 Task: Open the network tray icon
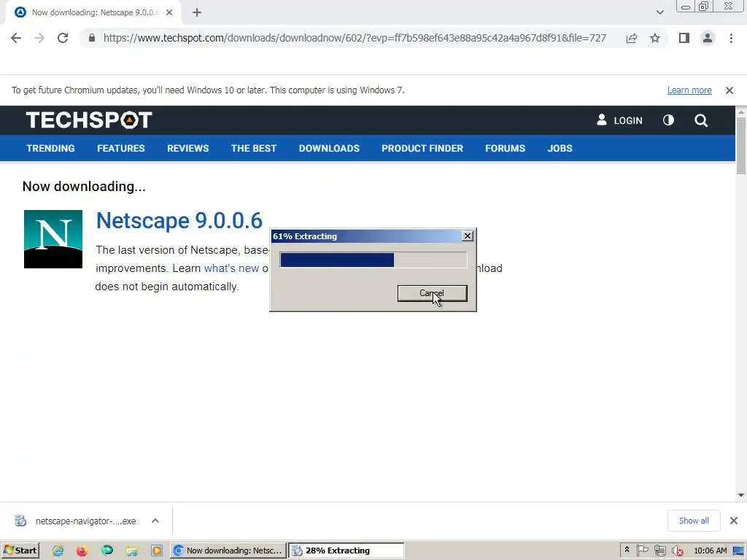659,551
